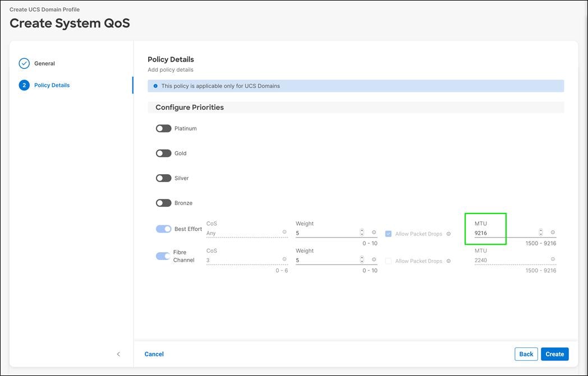Enable the Gold priority toggle
This screenshot has height=376, width=588.
pos(163,153)
